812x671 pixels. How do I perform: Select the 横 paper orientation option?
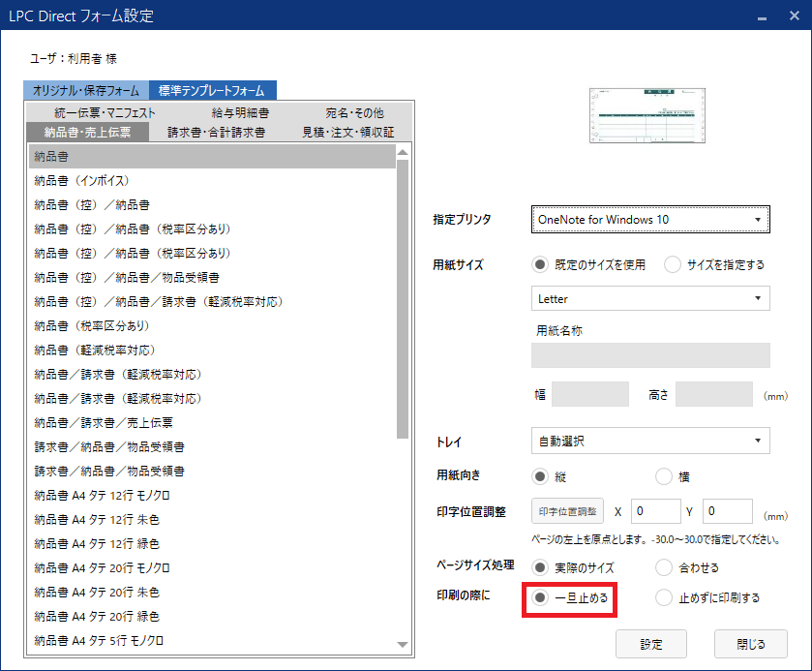coord(664,476)
